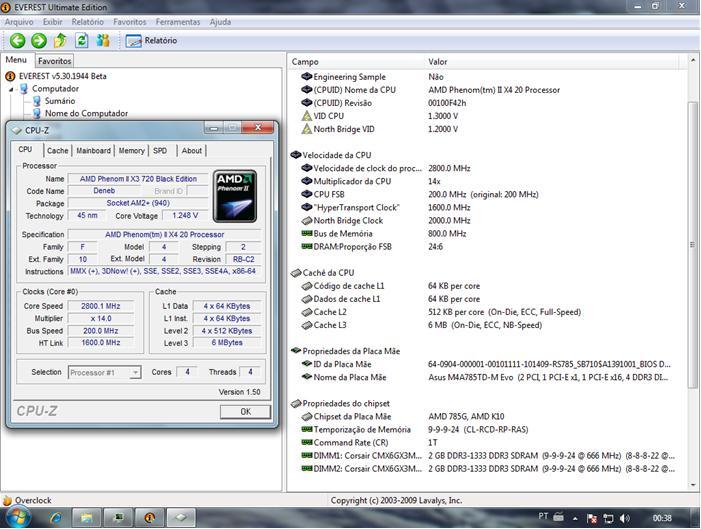This screenshot has width=701, height=529.
Task: Select Cache L2 row icon
Action: click(x=306, y=312)
